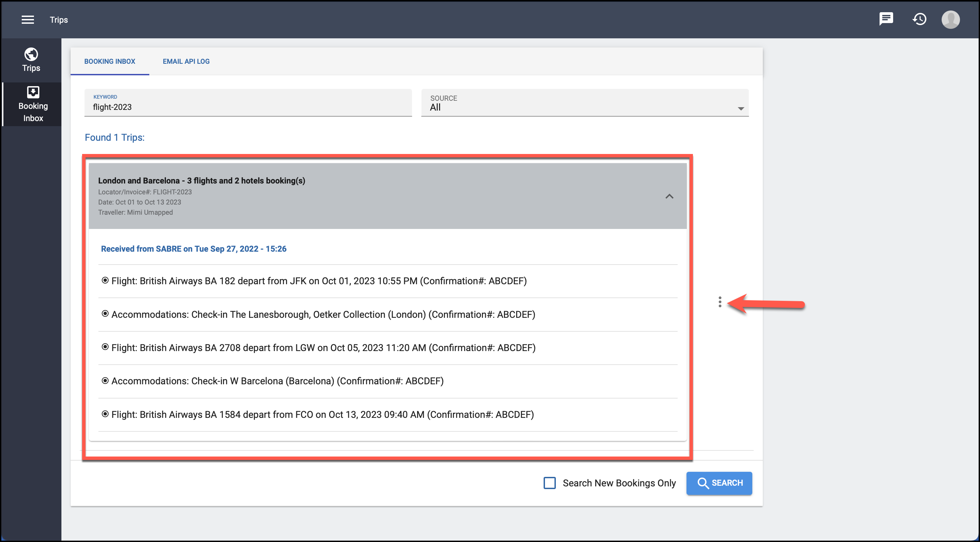
Task: Click the Traveller Mimi Umapped line
Action: (135, 212)
